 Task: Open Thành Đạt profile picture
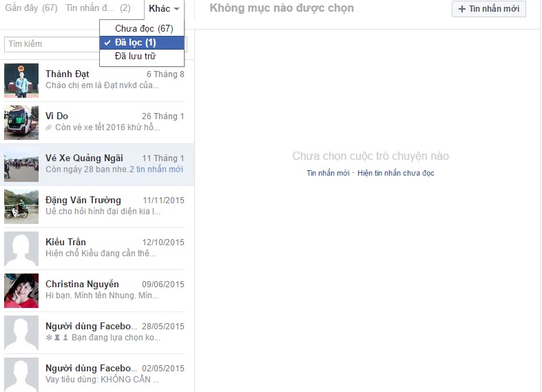pos(21,81)
